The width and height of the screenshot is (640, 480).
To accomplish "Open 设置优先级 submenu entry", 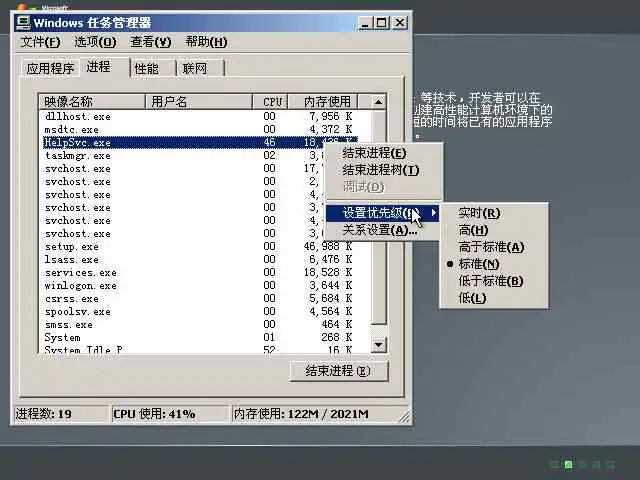I will (x=382, y=213).
